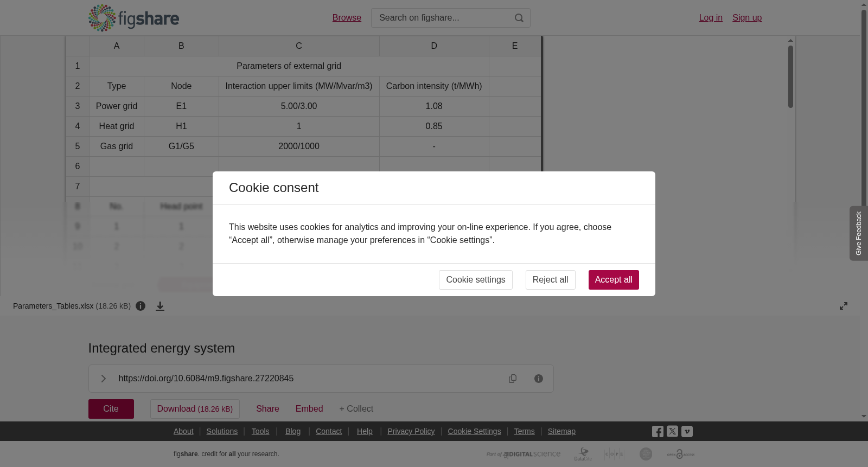The height and width of the screenshot is (467, 868).
Task: Select the DOI URL text
Action: coord(206,379)
